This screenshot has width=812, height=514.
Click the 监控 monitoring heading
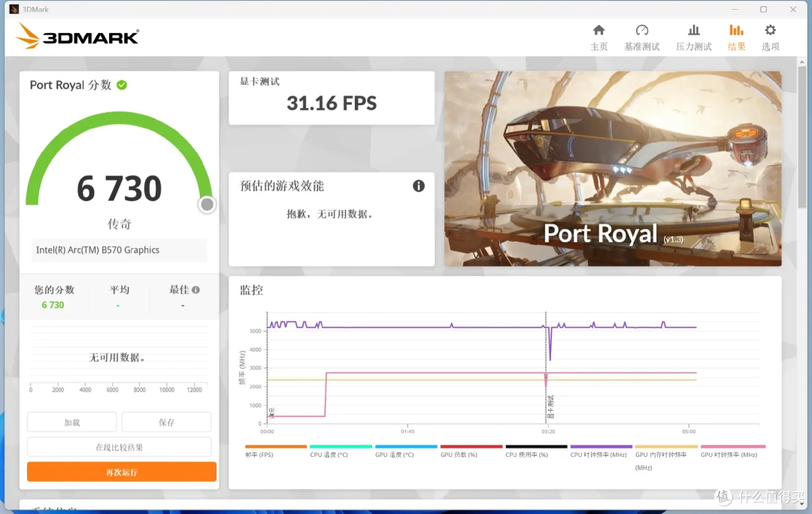(251, 290)
